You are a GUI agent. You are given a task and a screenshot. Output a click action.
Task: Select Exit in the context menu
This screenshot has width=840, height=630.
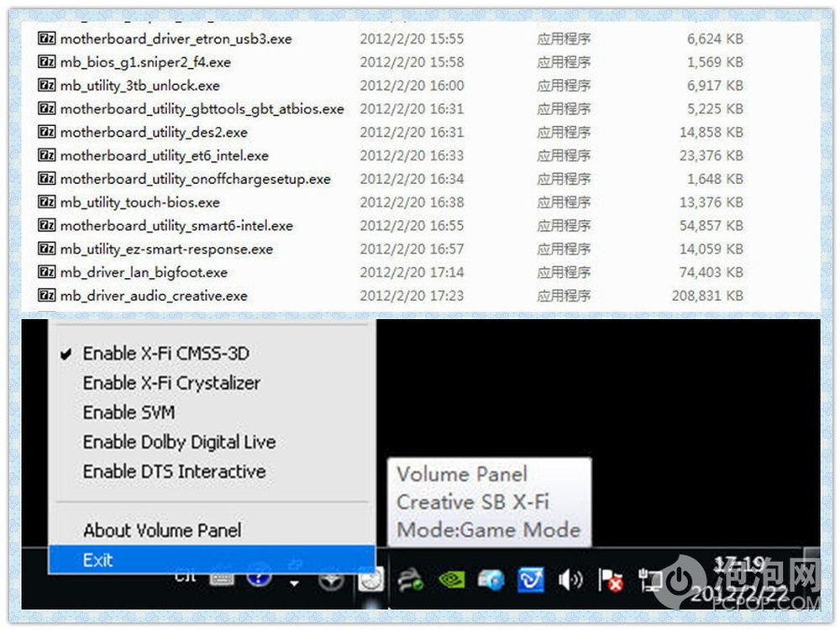(x=98, y=560)
